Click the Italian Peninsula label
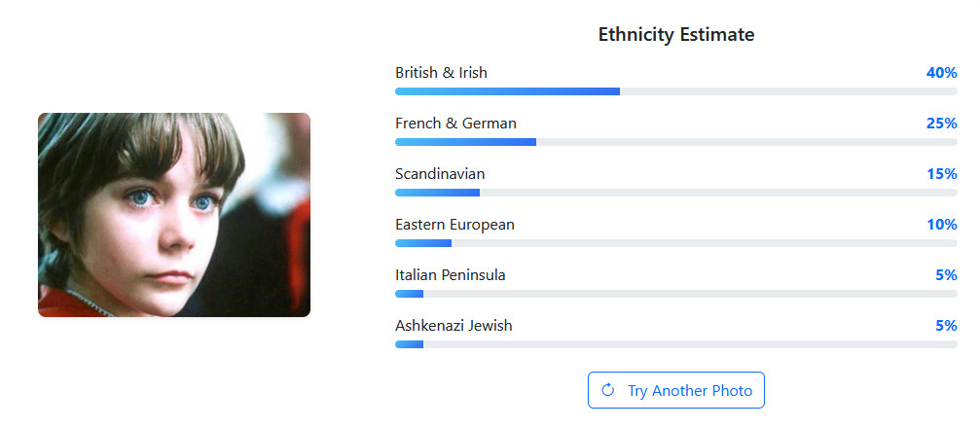 pyautogui.click(x=451, y=275)
